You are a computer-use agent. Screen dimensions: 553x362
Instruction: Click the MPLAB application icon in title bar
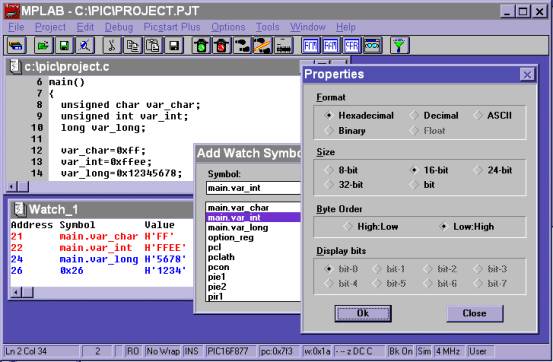[11, 11]
